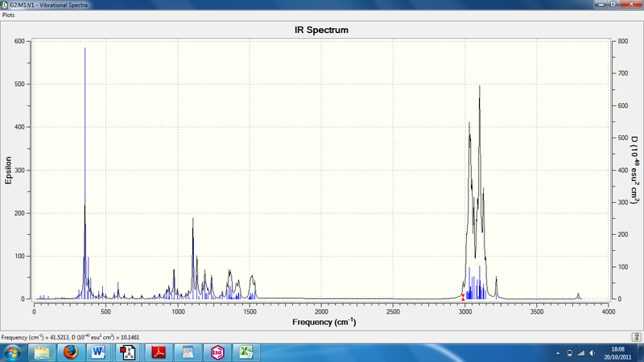Switch to the molecule viewer taskbar app

point(128,352)
